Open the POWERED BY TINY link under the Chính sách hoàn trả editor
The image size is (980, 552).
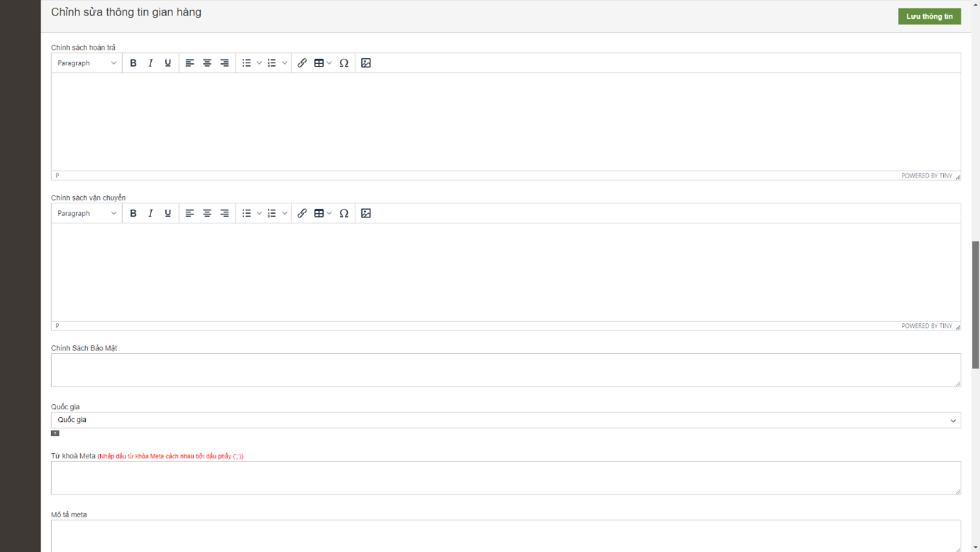pyautogui.click(x=926, y=176)
